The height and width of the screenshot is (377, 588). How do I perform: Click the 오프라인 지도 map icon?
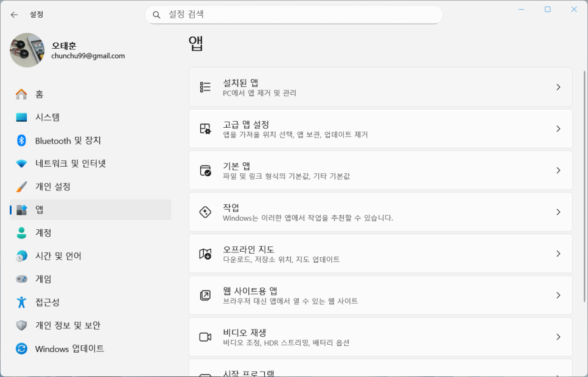(x=205, y=254)
